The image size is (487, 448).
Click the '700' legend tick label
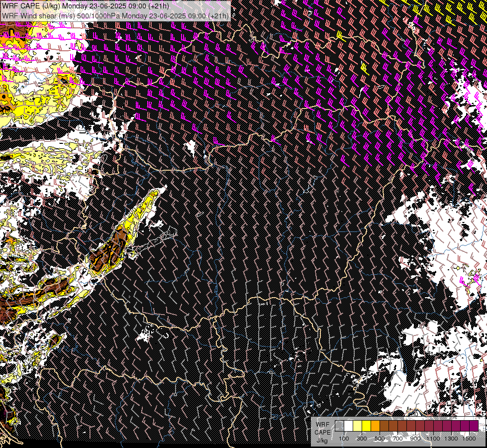(397, 439)
